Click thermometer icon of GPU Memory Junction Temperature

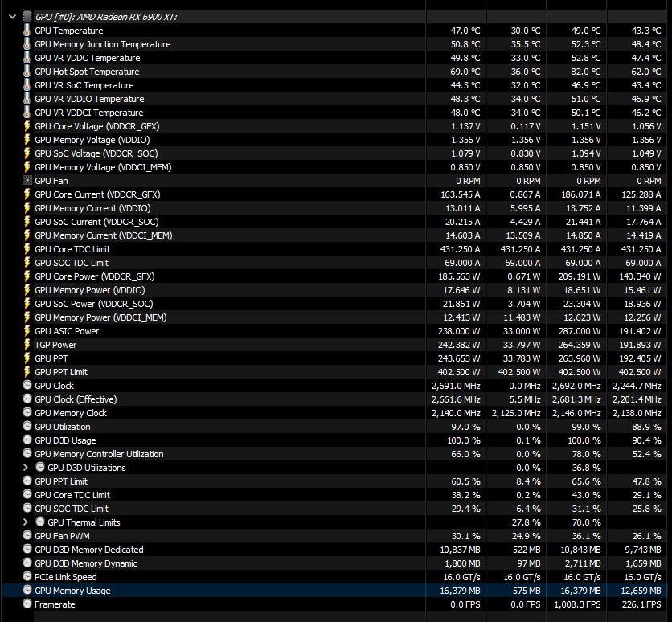coord(27,44)
